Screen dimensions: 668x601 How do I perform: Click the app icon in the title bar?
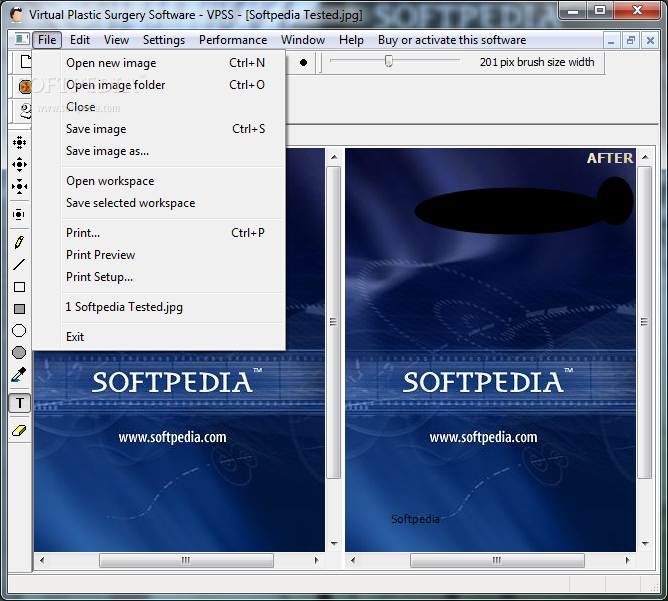[x=17, y=15]
